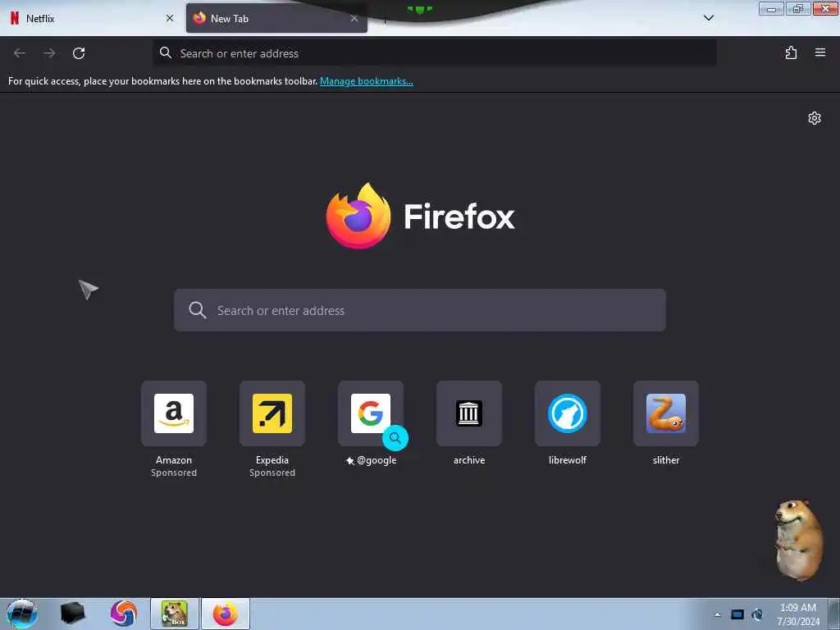
Task: Select the New Tab tab
Action: [x=276, y=18]
